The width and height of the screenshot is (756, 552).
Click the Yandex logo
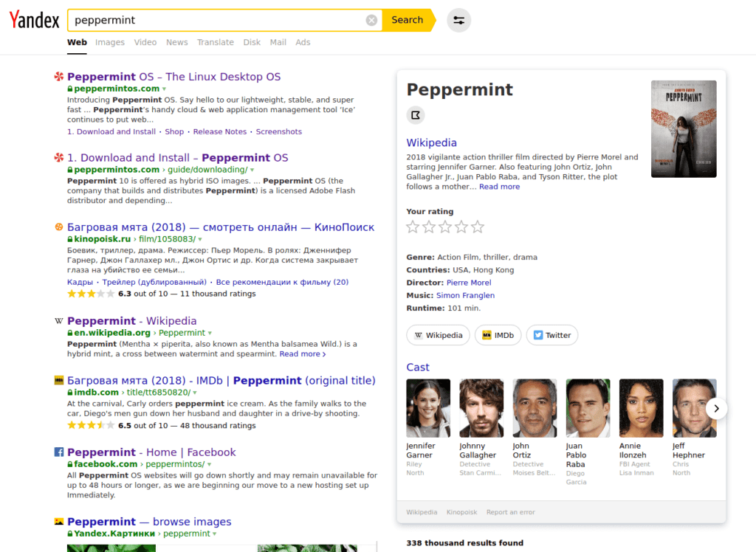(34, 20)
